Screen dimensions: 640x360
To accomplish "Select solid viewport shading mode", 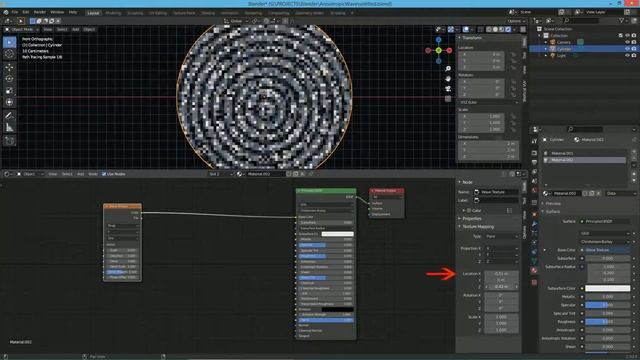I will [x=495, y=29].
